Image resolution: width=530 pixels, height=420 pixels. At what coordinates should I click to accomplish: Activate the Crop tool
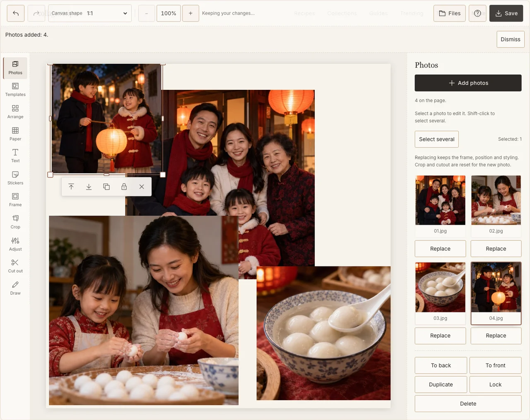(15, 222)
